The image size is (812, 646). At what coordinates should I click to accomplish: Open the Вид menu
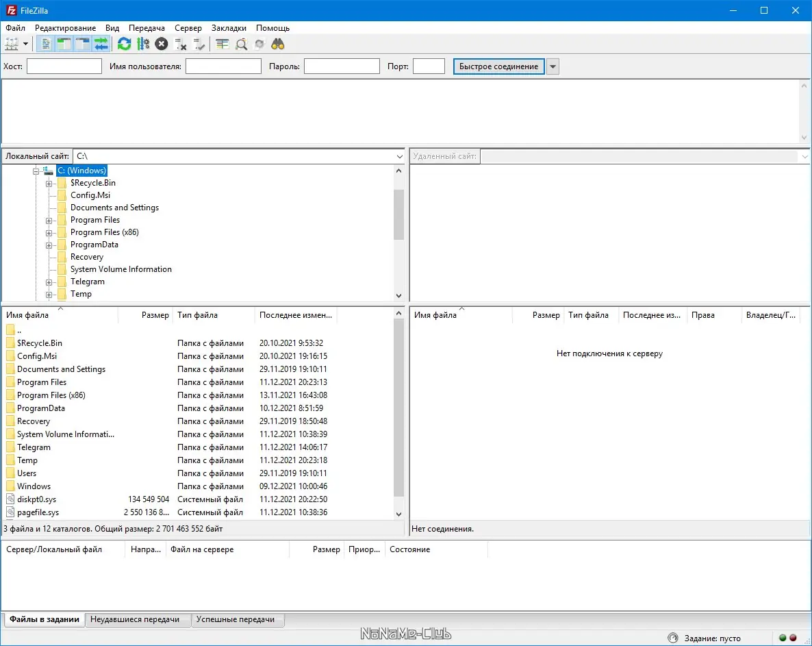tap(112, 28)
